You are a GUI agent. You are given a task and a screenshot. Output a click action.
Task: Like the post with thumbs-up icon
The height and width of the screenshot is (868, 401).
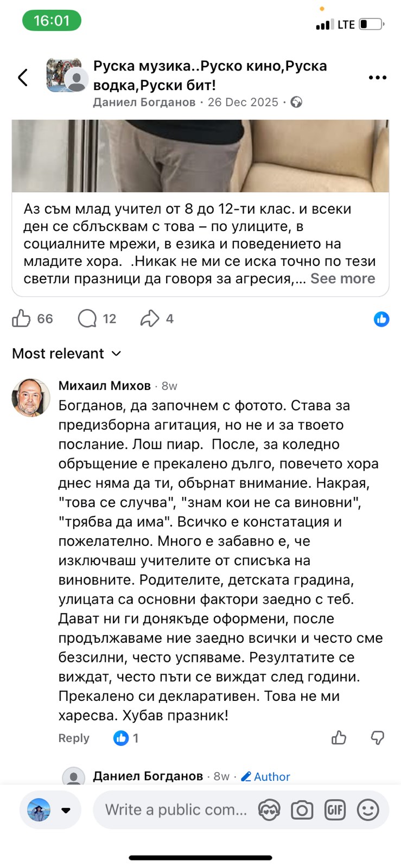21,318
